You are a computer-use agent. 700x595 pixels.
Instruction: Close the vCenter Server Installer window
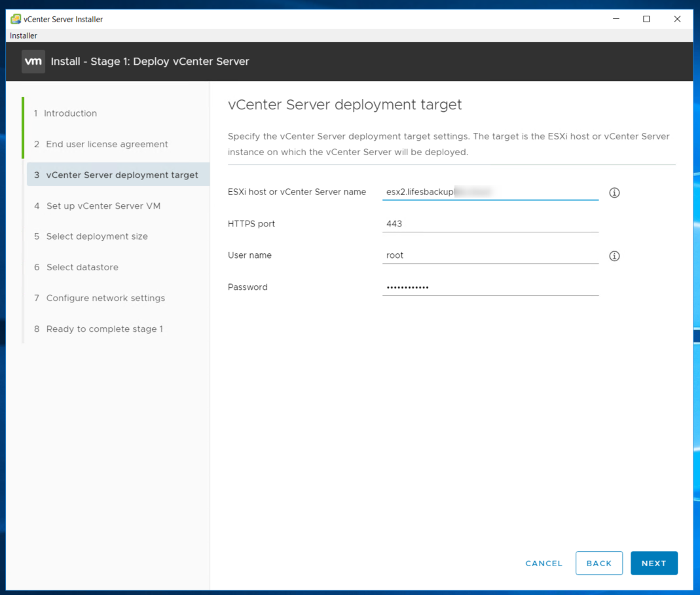coord(677,19)
